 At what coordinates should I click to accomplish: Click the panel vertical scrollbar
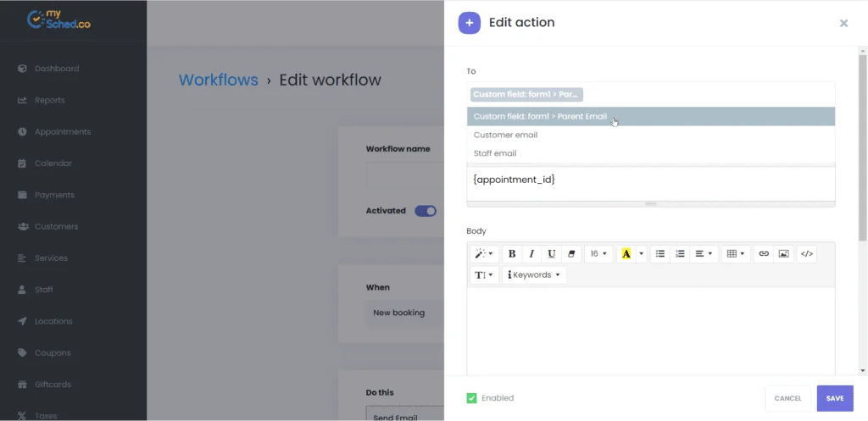point(862,147)
